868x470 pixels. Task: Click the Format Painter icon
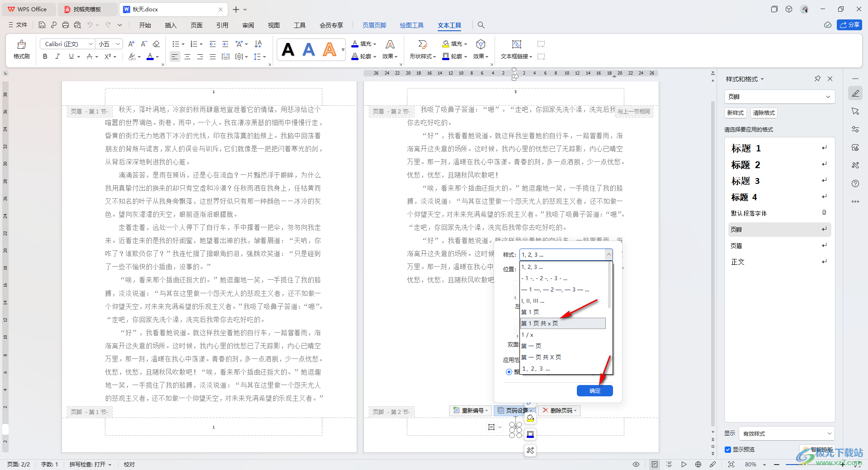point(21,49)
